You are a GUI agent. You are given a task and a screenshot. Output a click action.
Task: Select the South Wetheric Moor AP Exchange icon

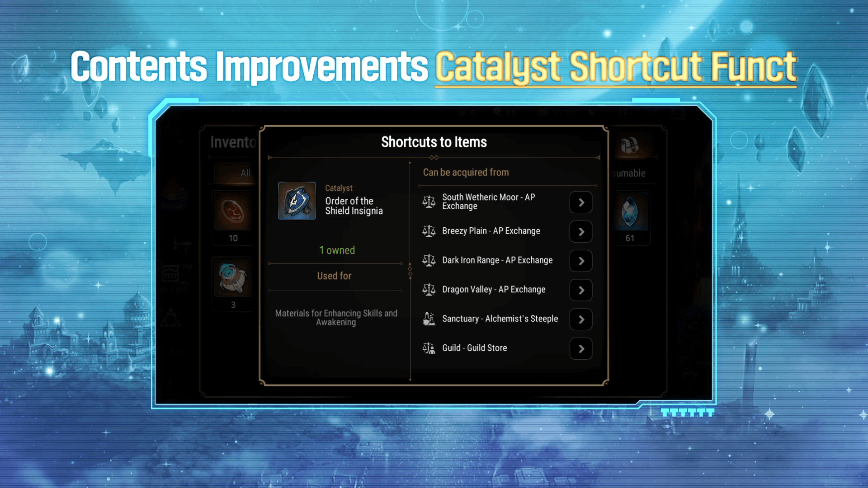[429, 202]
